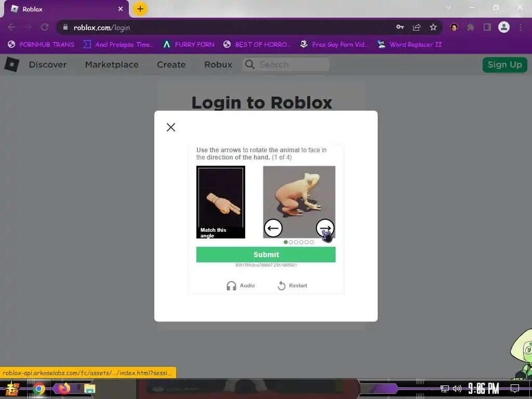Click the rotate left arrow on the animal image
The height and width of the screenshot is (399, 532).
(x=273, y=228)
